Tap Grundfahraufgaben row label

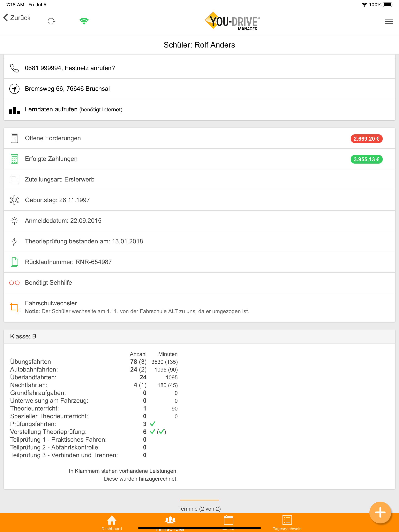pyautogui.click(x=38, y=393)
